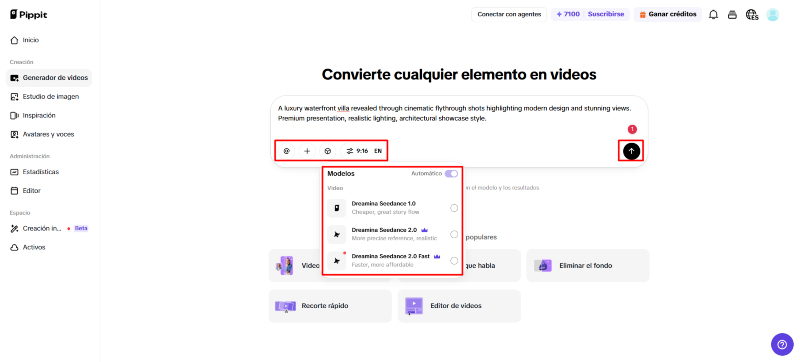The height and width of the screenshot is (362, 800).
Task: Click 'Cheaper, great story flow' description
Action: 386,212
